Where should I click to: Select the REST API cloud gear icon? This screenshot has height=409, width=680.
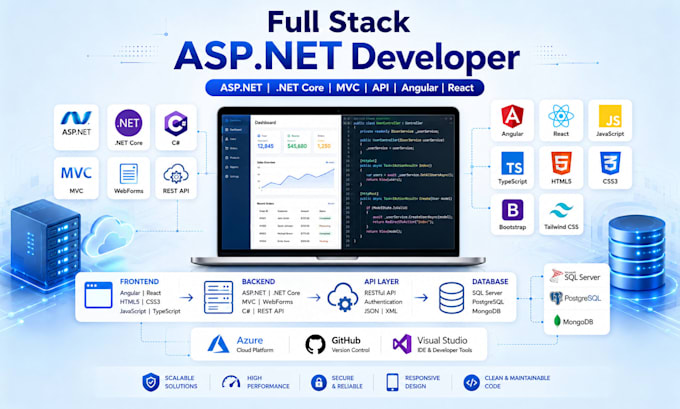176,174
